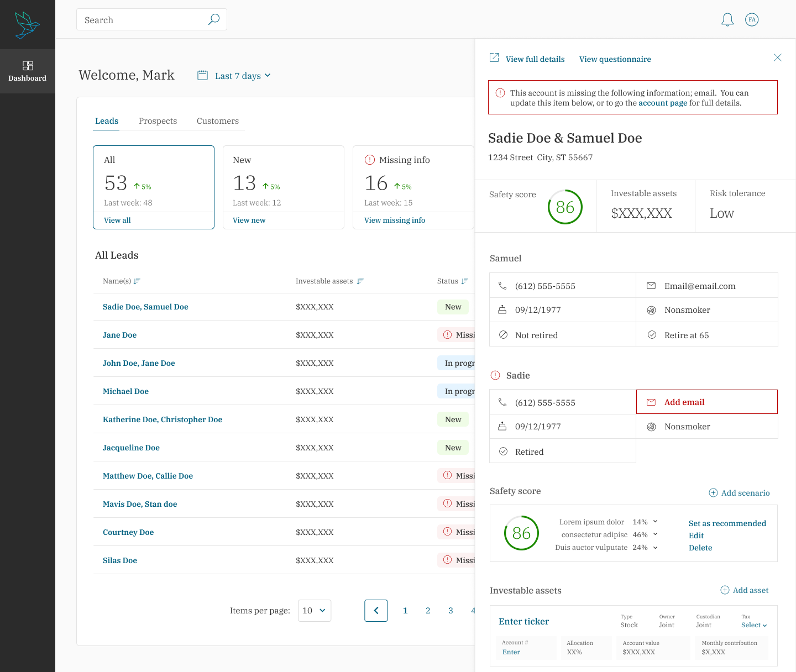796x672 pixels.
Task: Open the notifications bell
Action: pos(727,20)
